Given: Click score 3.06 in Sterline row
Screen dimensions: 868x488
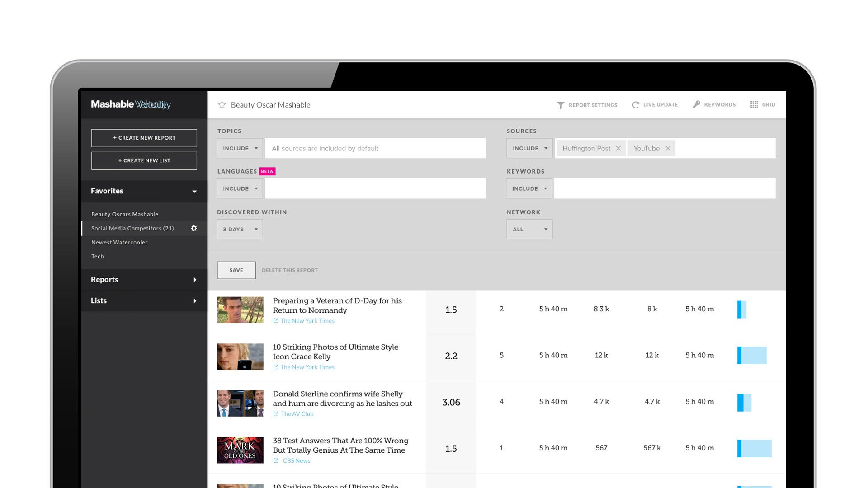Looking at the screenshot, I should pyautogui.click(x=451, y=403).
